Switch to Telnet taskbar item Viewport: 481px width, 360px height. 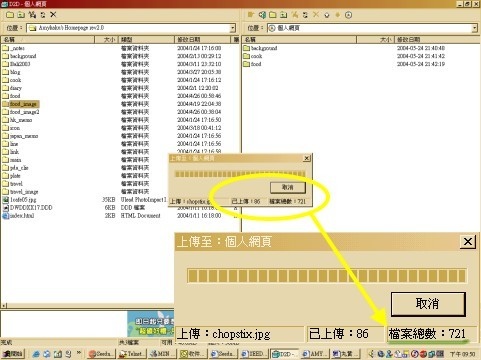click(x=132, y=354)
